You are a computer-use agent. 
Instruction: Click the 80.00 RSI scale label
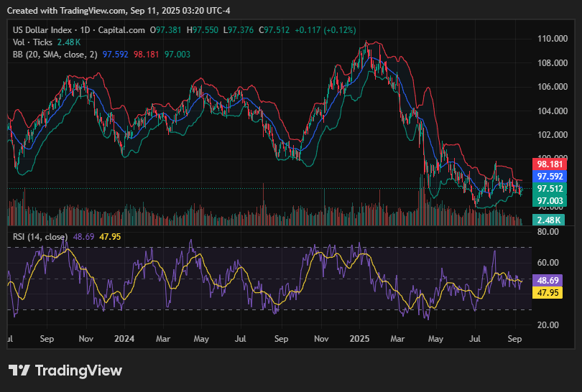548,232
